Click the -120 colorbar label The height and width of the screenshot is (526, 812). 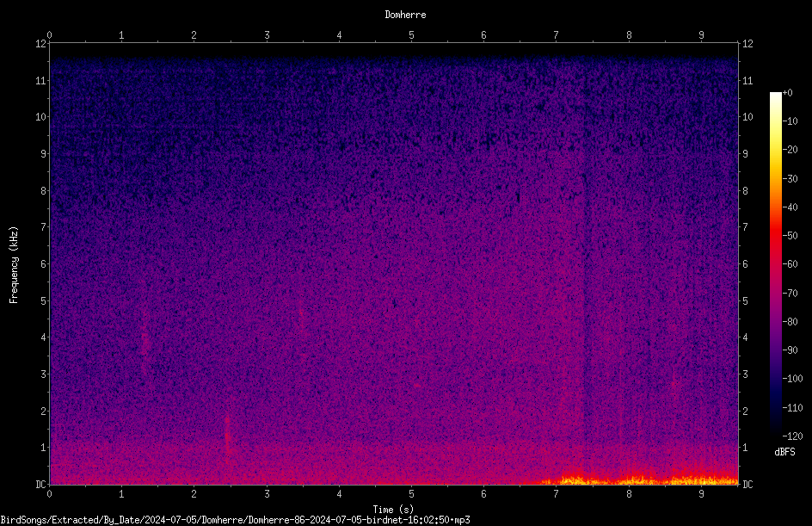[792, 436]
